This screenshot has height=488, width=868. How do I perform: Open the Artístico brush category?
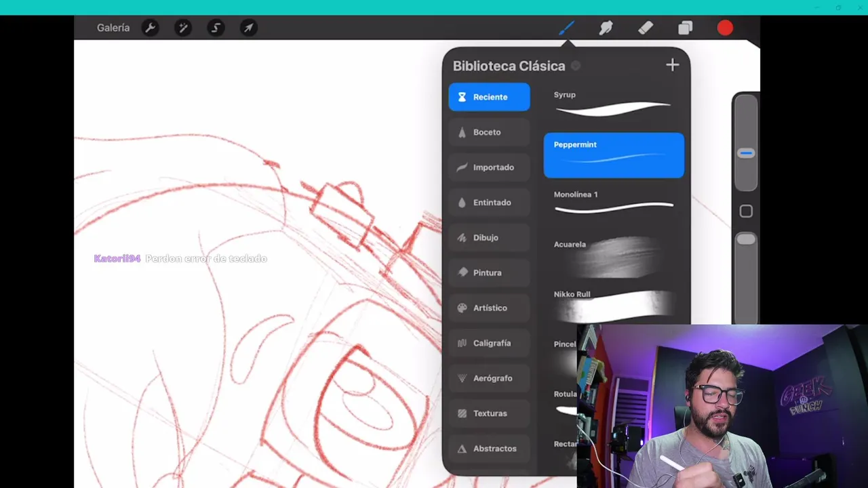489,308
